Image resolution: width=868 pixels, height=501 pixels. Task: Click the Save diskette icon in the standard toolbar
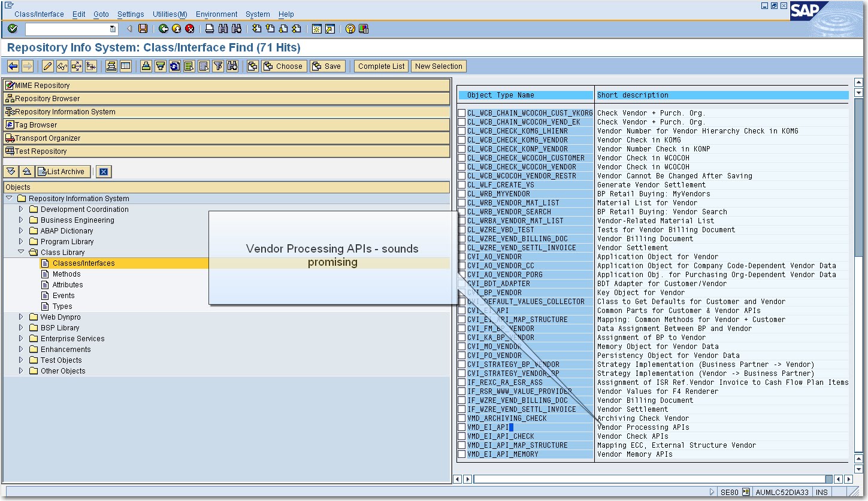[143, 29]
